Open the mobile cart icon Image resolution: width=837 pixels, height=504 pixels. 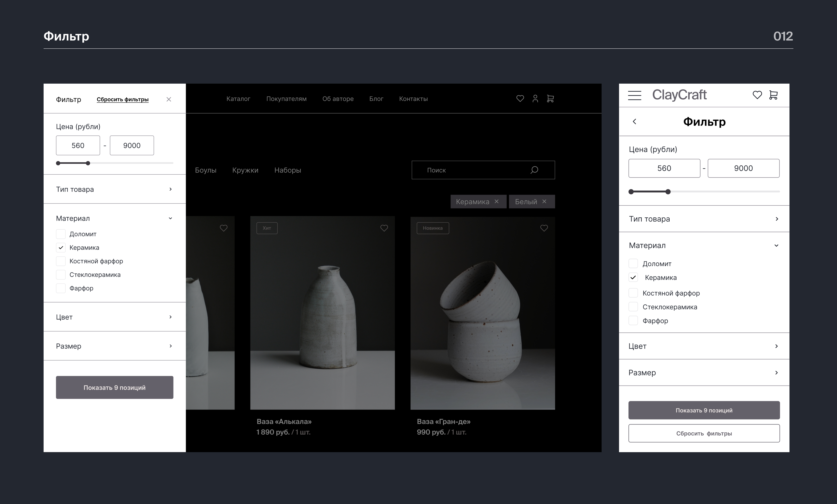[774, 95]
